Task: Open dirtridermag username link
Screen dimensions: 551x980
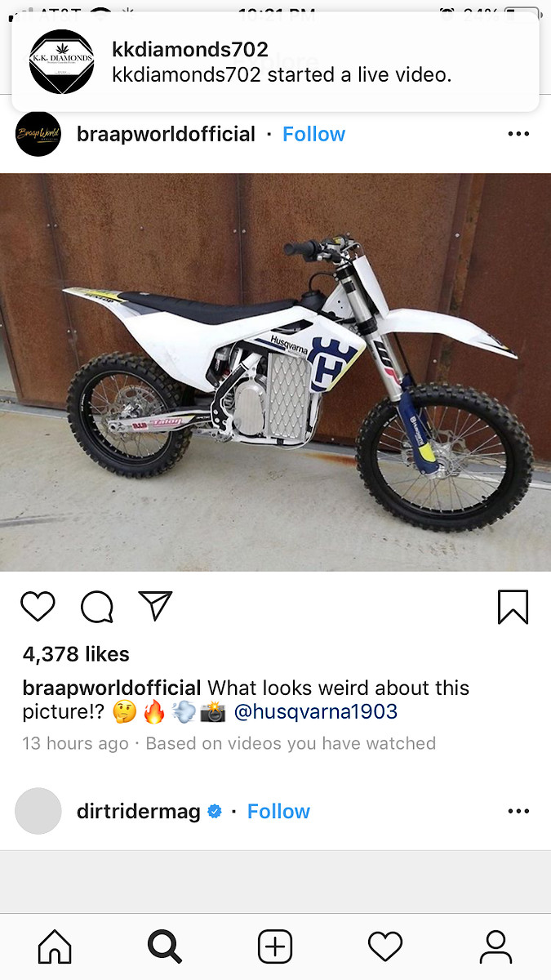Action: point(139,811)
